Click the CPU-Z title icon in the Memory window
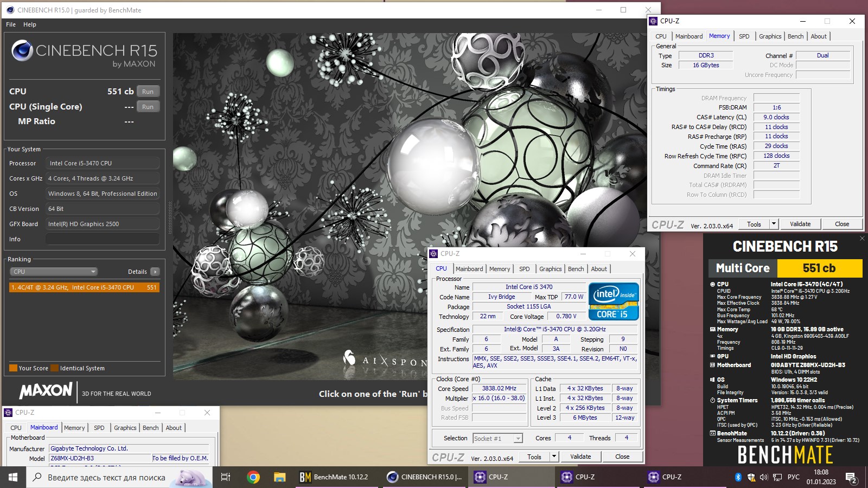Image resolution: width=868 pixels, height=488 pixels. [x=654, y=21]
